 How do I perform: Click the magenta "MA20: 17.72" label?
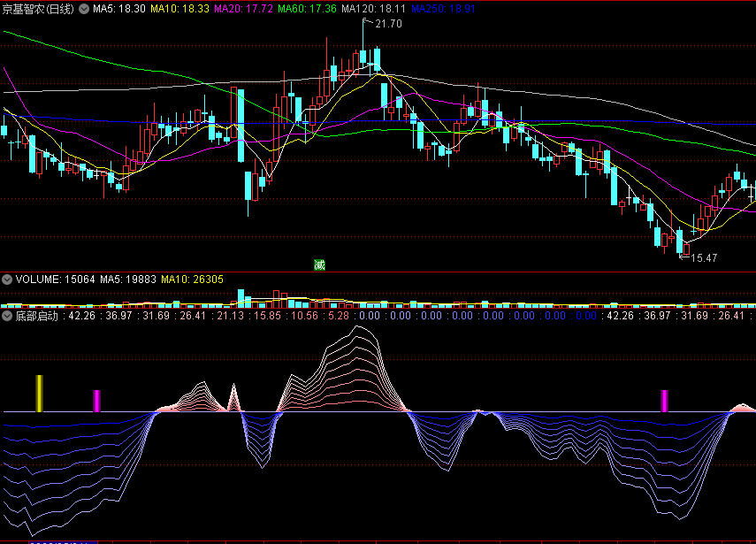pyautogui.click(x=243, y=9)
